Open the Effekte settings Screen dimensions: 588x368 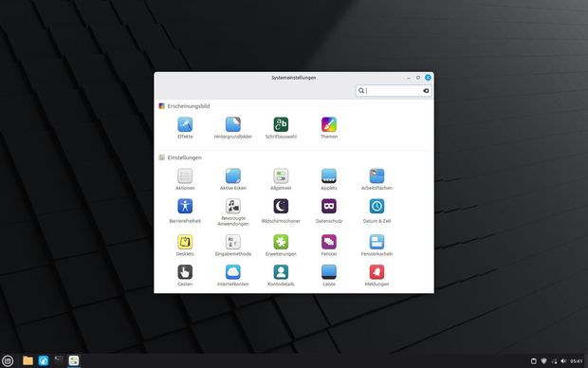[185, 128]
